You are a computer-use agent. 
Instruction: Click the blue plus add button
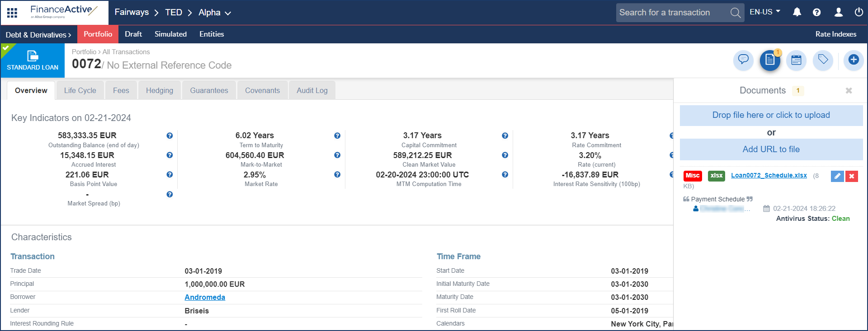(853, 60)
